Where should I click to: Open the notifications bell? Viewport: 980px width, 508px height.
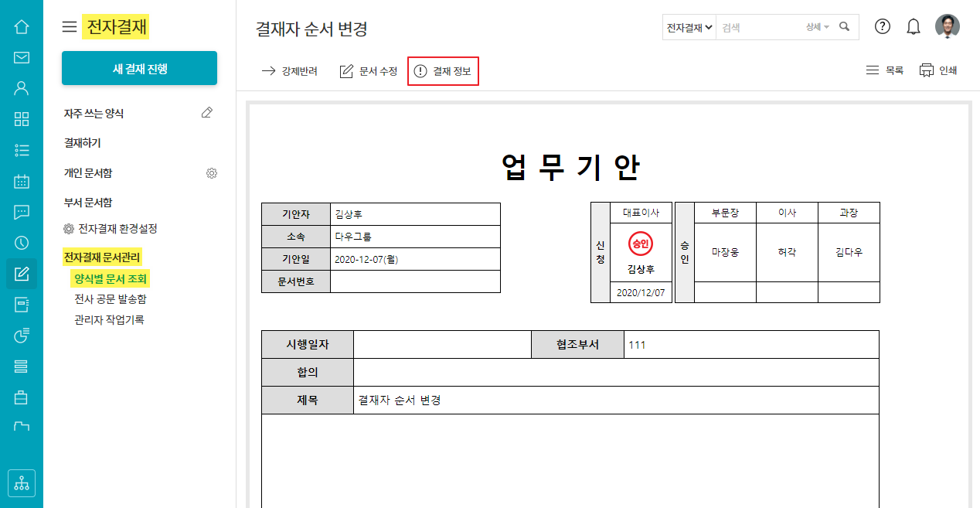click(914, 27)
